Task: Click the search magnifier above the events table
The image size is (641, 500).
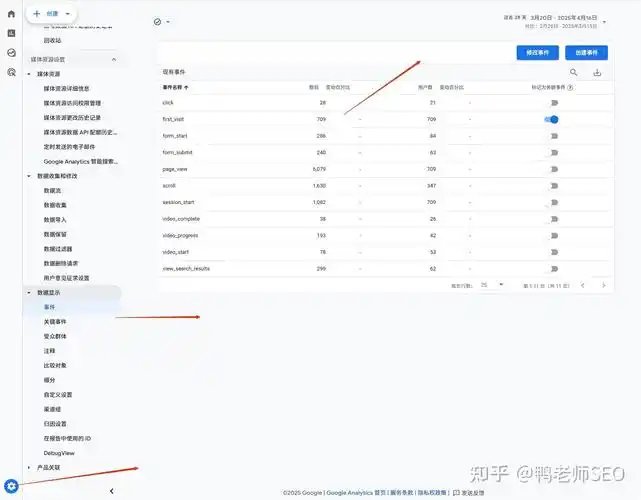Action: point(574,72)
